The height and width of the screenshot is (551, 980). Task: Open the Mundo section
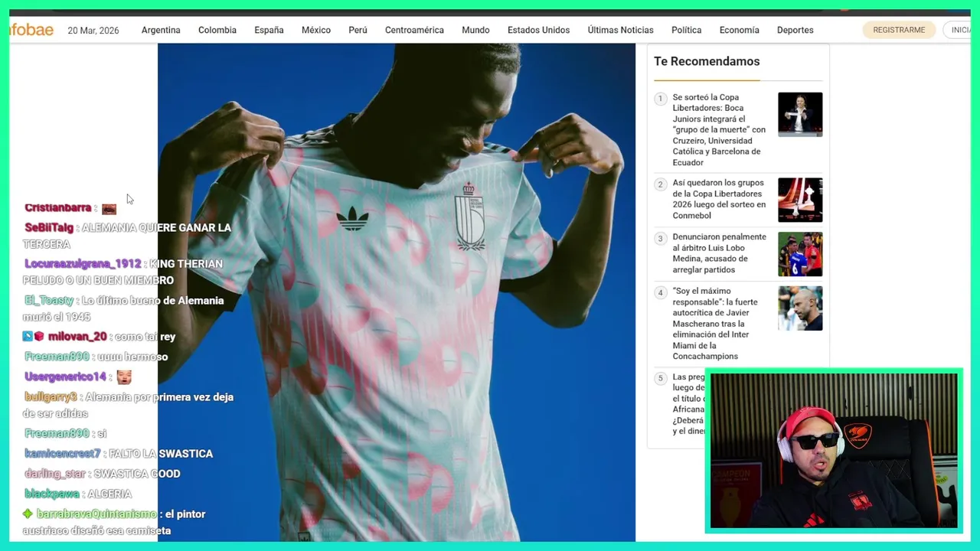tap(475, 30)
